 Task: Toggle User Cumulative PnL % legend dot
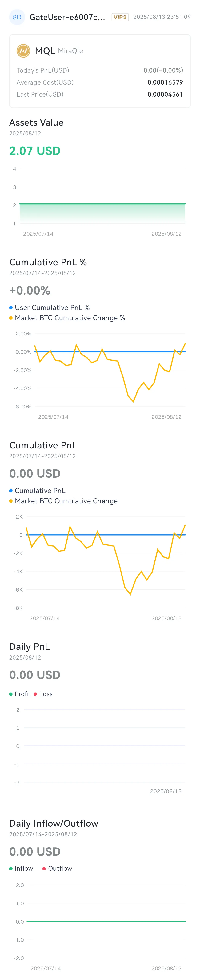(x=11, y=307)
